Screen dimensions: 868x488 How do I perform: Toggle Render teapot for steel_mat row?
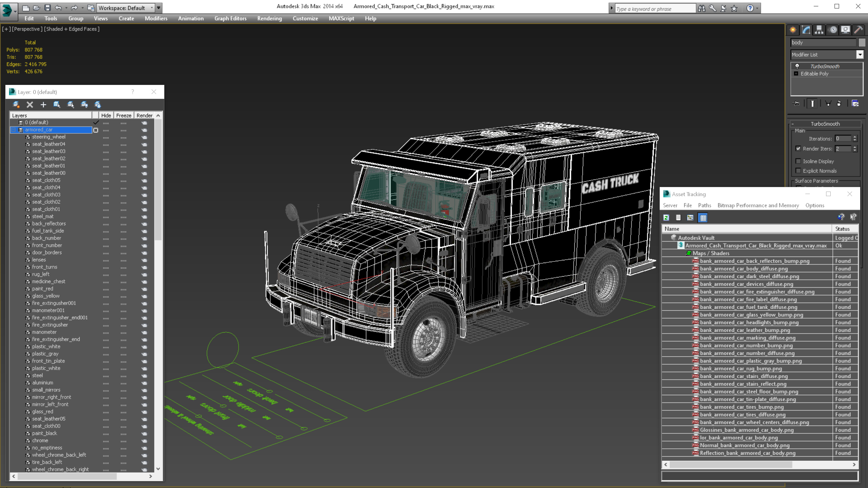[144, 217]
